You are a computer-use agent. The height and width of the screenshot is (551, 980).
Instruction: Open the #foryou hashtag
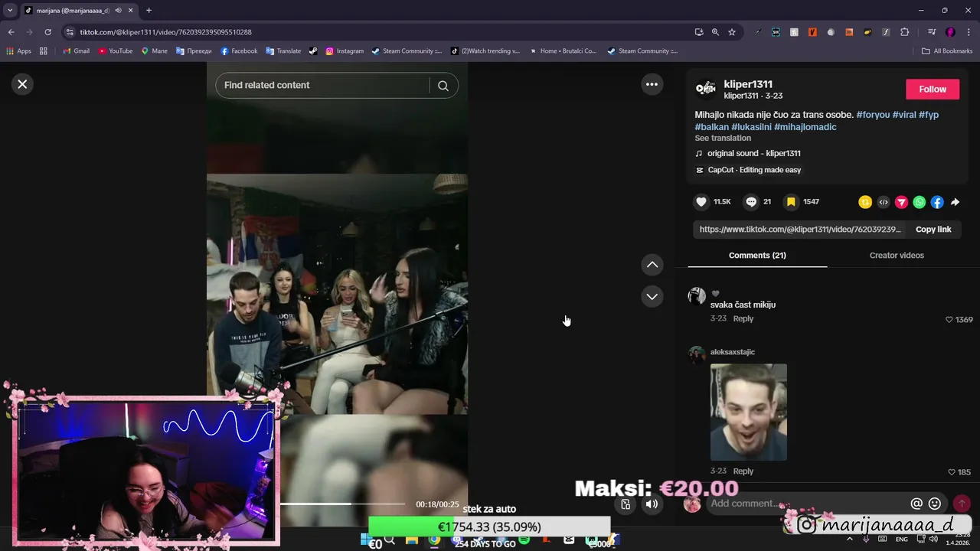coord(873,115)
